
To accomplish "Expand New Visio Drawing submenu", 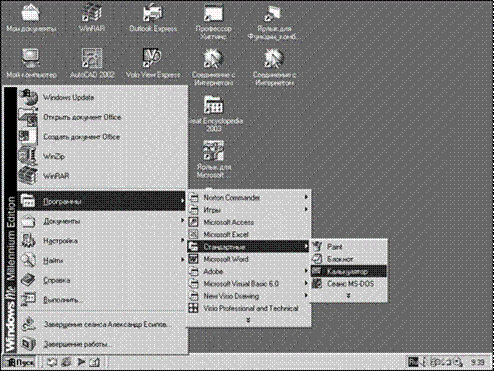I will click(x=248, y=296).
